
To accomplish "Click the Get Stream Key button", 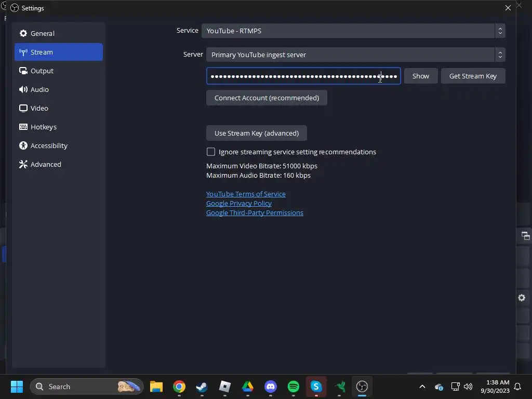I will pos(473,76).
